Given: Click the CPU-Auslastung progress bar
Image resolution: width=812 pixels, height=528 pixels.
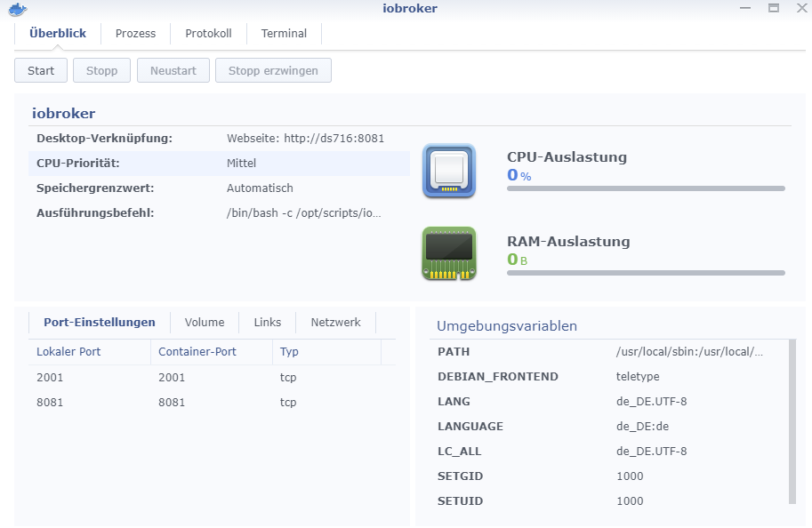Looking at the screenshot, I should 646,188.
